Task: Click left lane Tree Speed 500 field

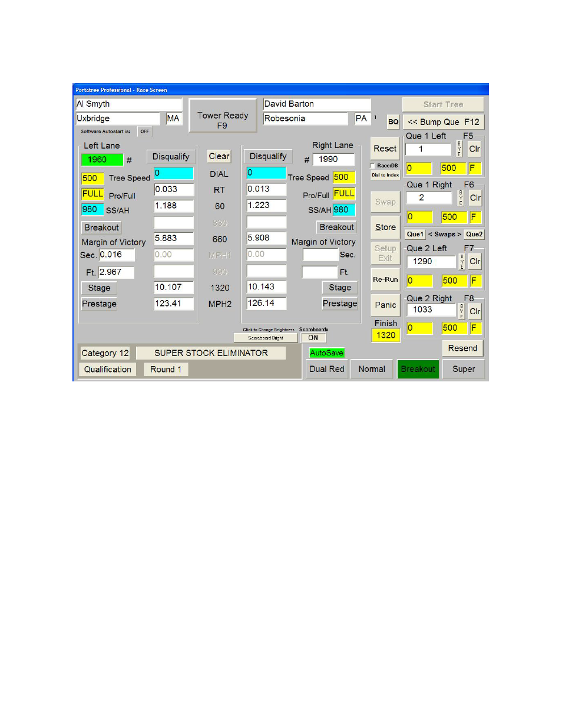Action: click(92, 178)
